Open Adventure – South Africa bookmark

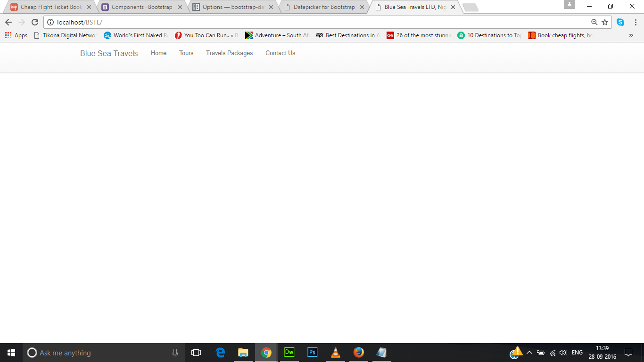pyautogui.click(x=277, y=35)
